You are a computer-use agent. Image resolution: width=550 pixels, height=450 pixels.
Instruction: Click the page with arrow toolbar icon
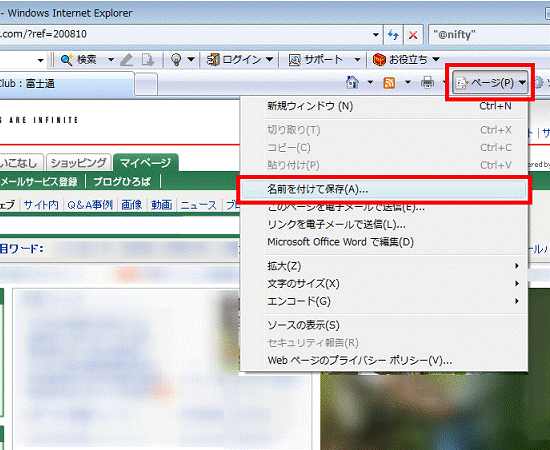click(148, 60)
